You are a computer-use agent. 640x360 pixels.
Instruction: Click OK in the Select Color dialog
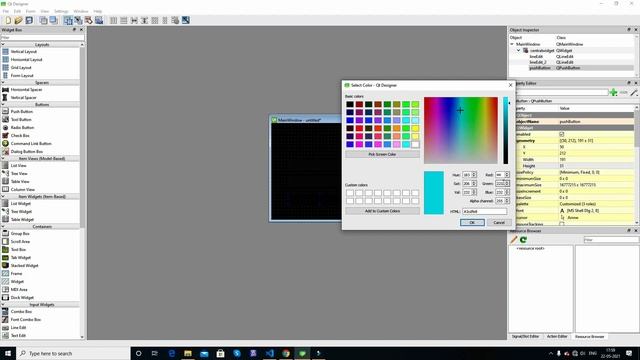coord(472,222)
